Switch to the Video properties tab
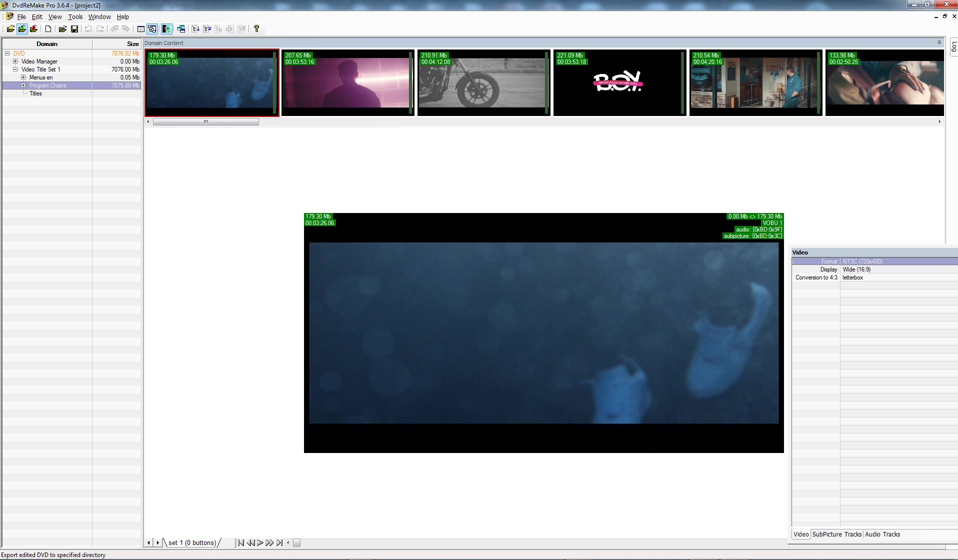This screenshot has height=560, width=958. click(800, 534)
